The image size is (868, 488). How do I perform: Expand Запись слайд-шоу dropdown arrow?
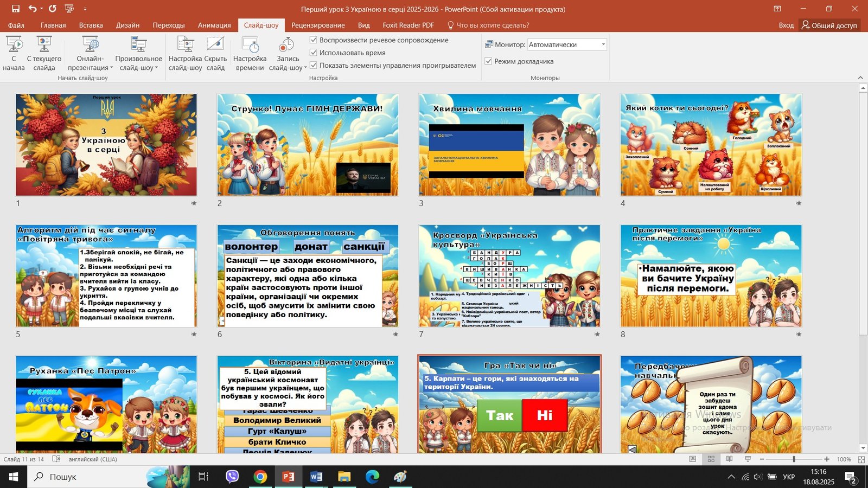click(x=305, y=68)
